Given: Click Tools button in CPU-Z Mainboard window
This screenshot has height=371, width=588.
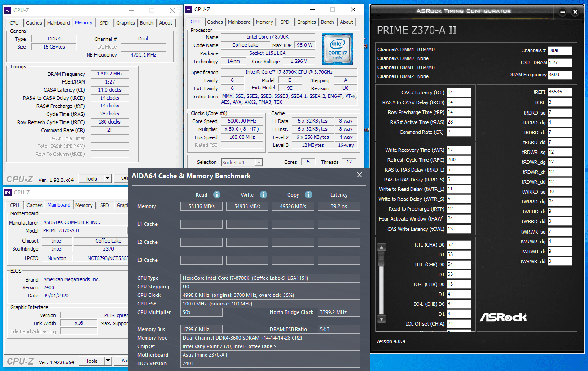Looking at the screenshot, I should (91, 361).
